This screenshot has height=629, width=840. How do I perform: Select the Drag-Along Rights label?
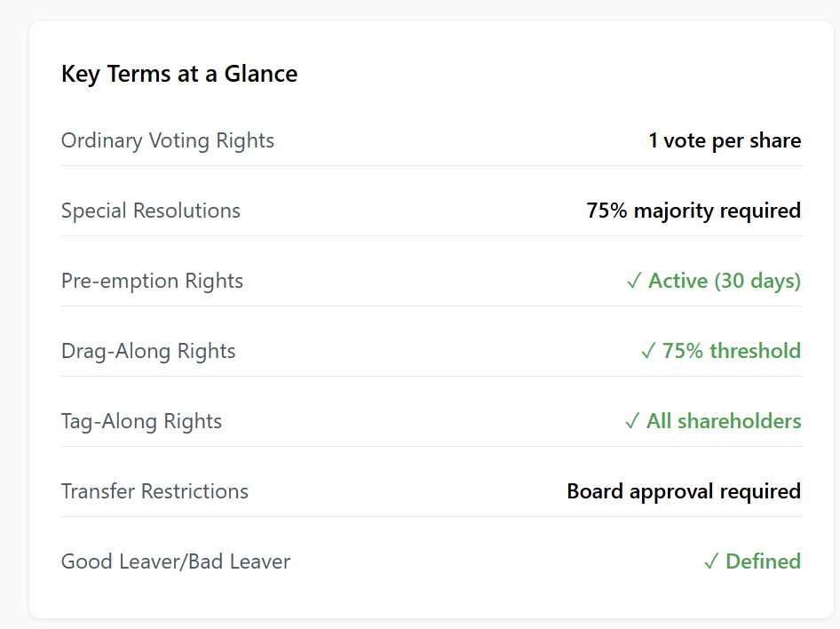(x=148, y=351)
